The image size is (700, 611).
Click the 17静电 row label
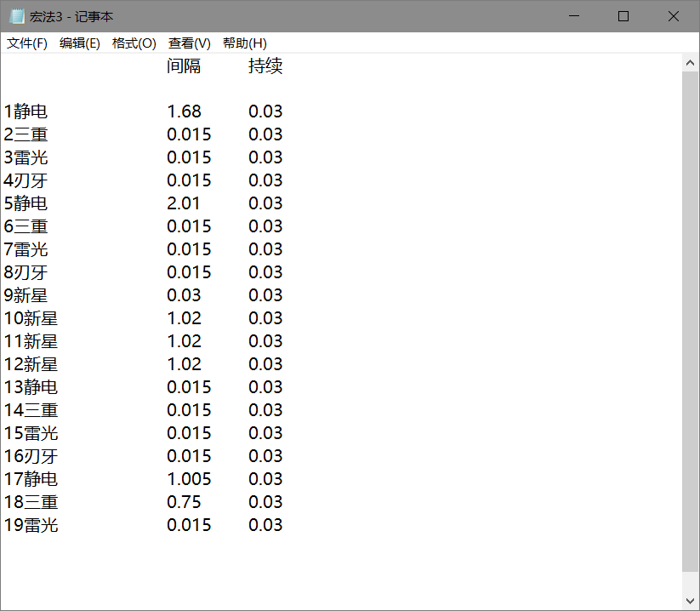pyautogui.click(x=31, y=479)
